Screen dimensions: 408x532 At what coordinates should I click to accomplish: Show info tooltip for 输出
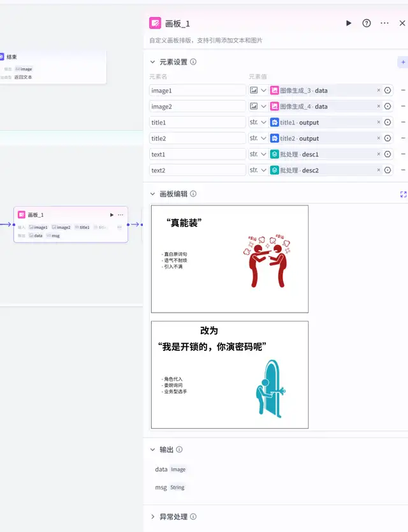click(179, 450)
